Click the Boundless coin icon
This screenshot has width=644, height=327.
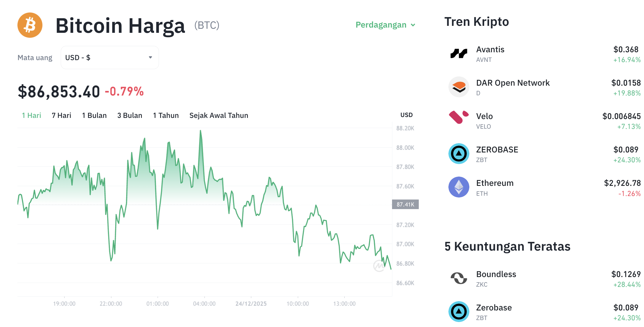459,278
